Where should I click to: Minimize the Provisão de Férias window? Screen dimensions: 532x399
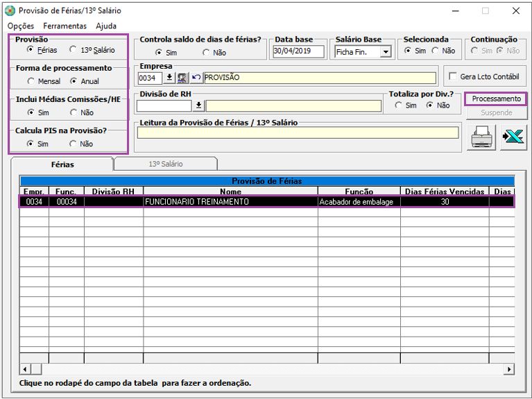point(455,11)
